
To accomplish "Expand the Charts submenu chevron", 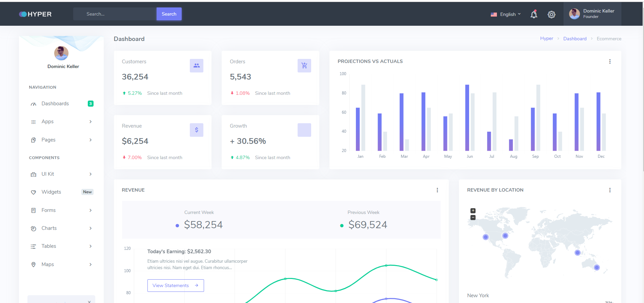I will pyautogui.click(x=90, y=228).
